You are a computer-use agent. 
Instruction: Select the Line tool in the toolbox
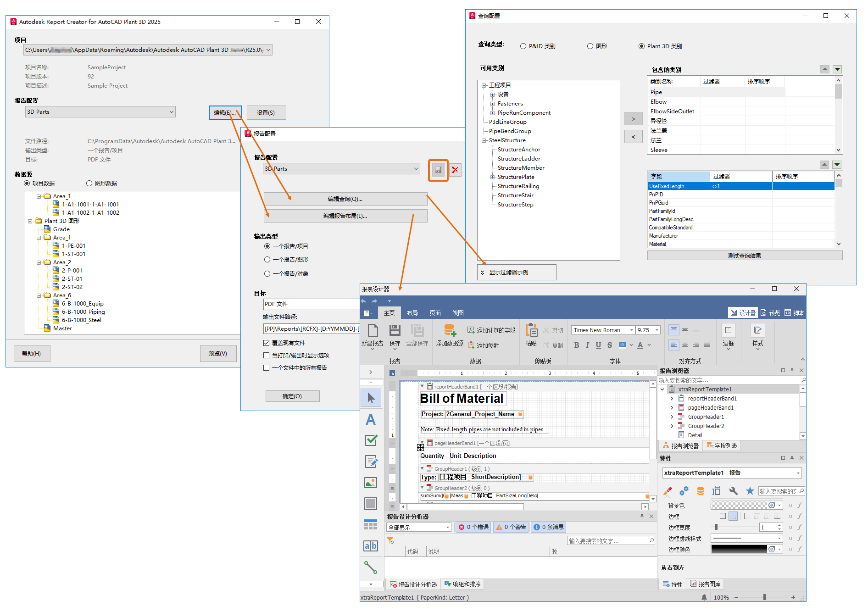(371, 567)
